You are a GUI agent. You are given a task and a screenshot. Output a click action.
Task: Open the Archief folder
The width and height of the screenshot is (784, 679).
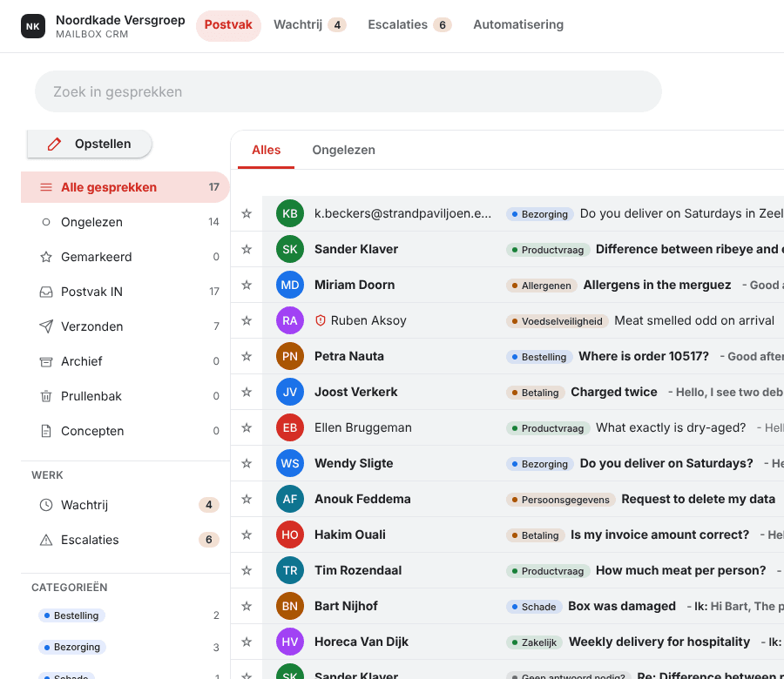click(x=125, y=361)
